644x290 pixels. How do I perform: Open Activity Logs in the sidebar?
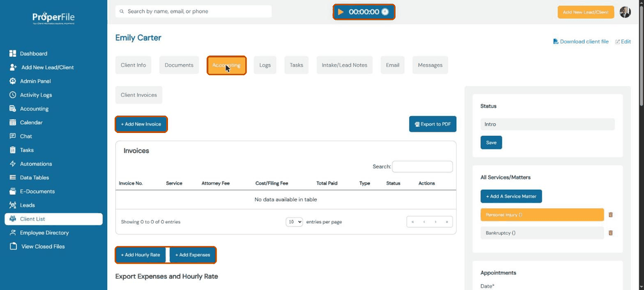pos(36,95)
